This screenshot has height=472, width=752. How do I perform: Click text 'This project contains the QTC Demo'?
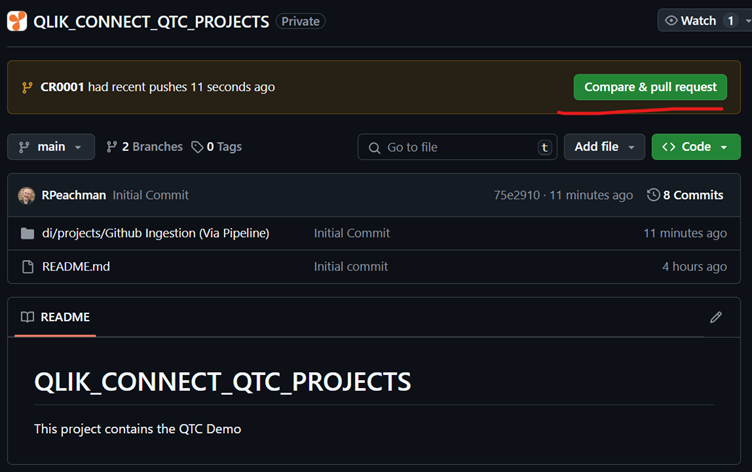(x=138, y=429)
